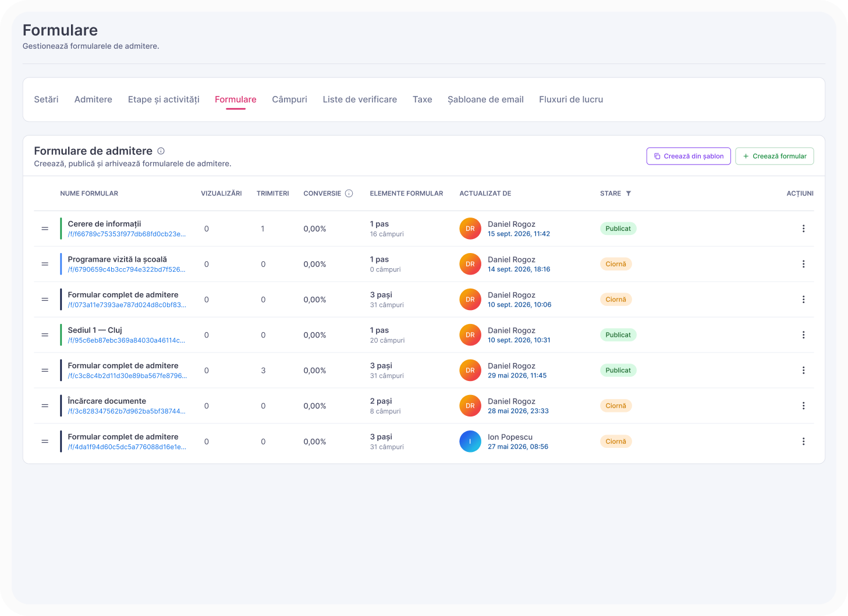Viewport: 848px width, 616px height.
Task: Select the Formulare tab
Action: click(236, 99)
